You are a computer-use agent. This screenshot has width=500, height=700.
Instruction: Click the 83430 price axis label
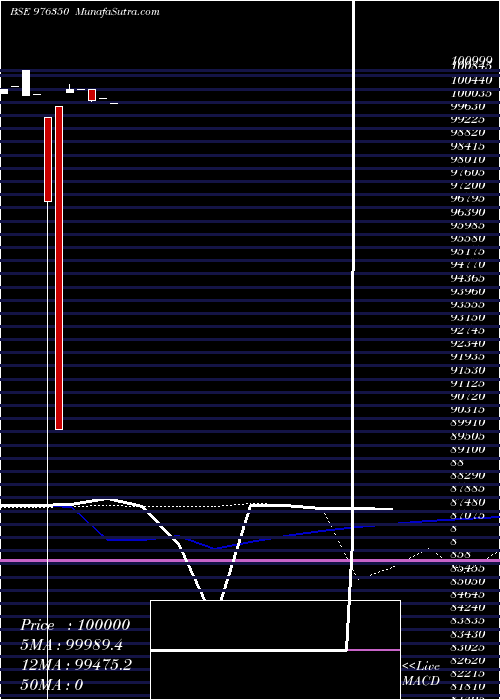coord(469,633)
